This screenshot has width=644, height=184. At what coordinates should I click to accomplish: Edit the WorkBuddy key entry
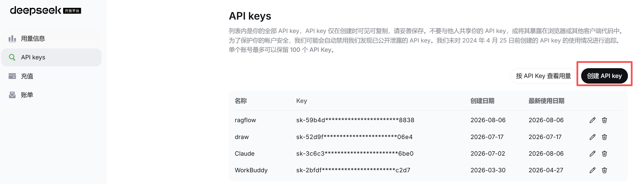[x=592, y=170]
